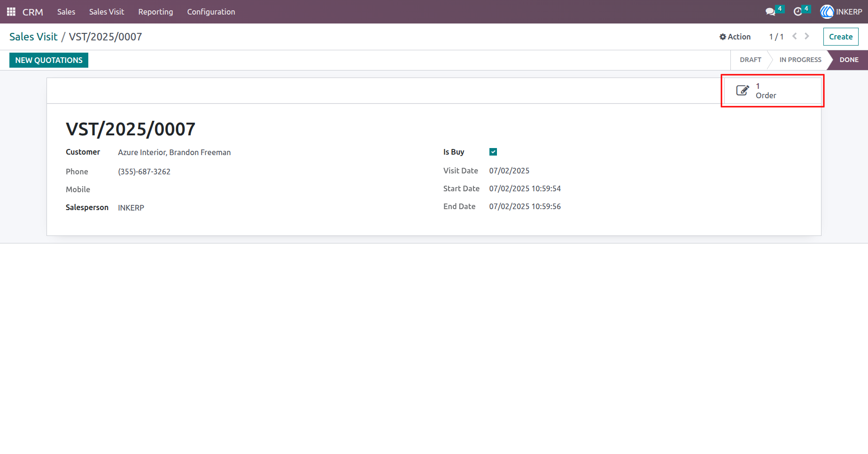Click the CRM app title

point(33,12)
